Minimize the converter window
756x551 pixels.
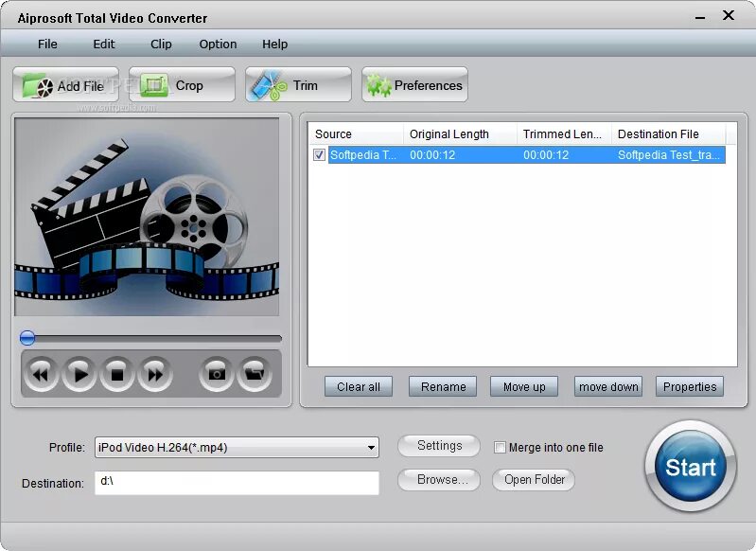700,17
